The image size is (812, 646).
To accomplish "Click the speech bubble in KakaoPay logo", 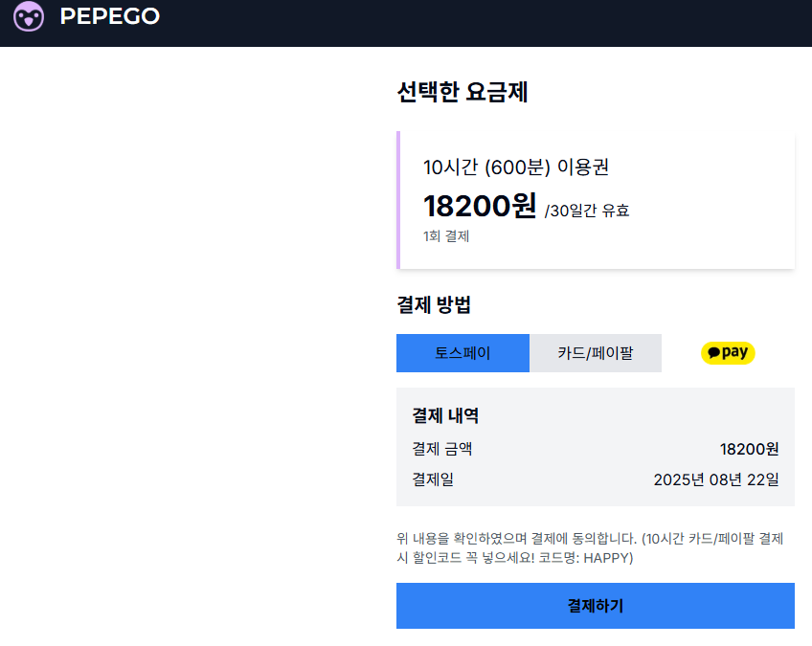I will click(x=714, y=353).
